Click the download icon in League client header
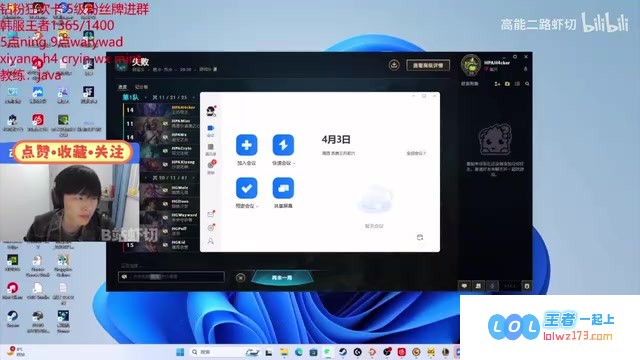 point(394,65)
